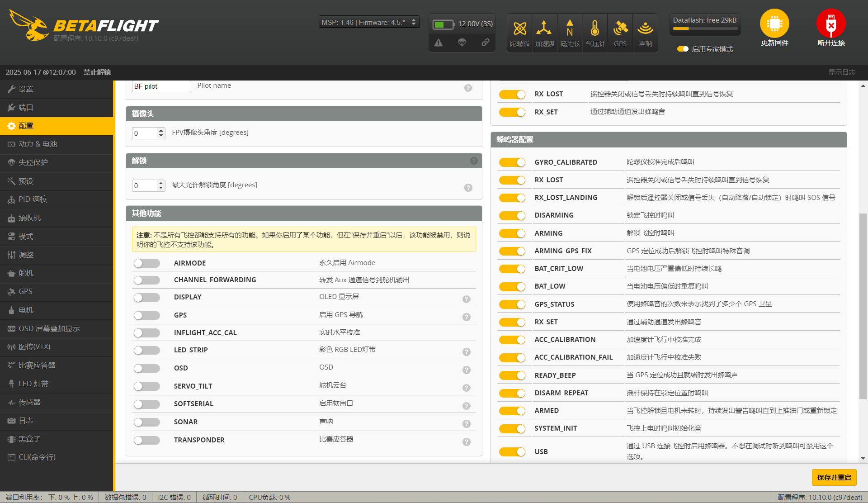Open the OSD overlay tab
The height and width of the screenshot is (503, 868).
57,329
